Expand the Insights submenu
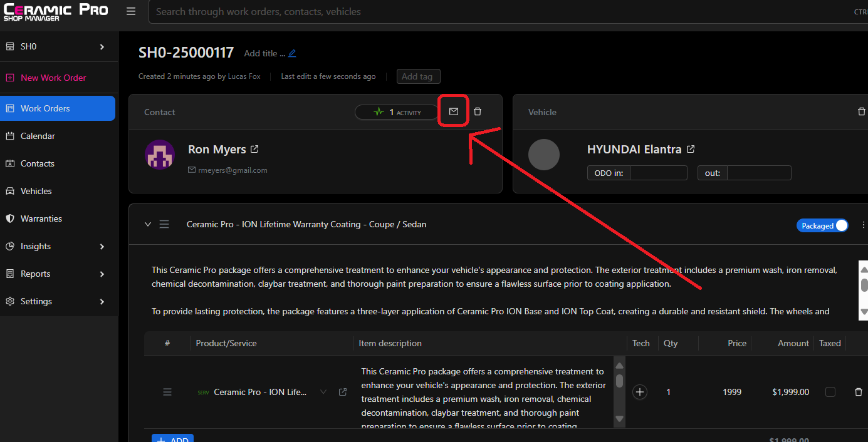 click(102, 246)
